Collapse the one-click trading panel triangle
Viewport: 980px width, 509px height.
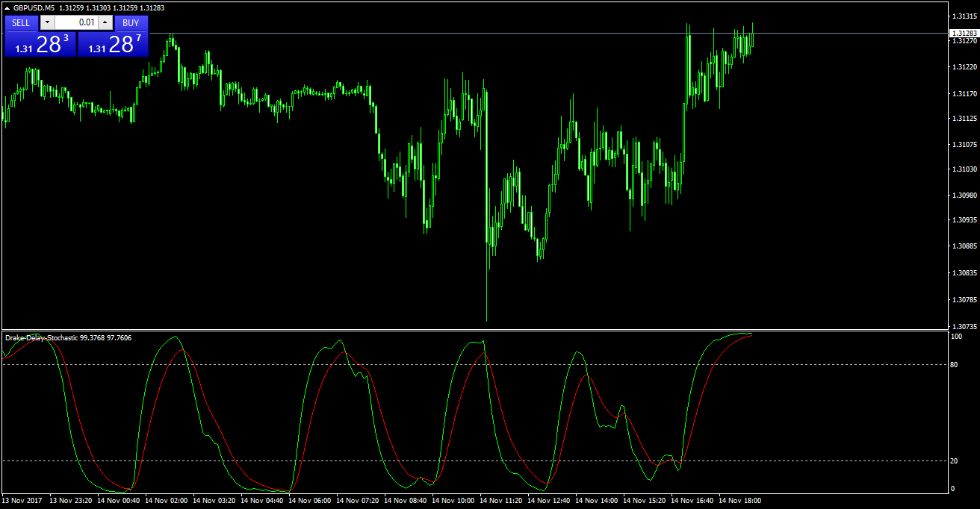pos(7,7)
